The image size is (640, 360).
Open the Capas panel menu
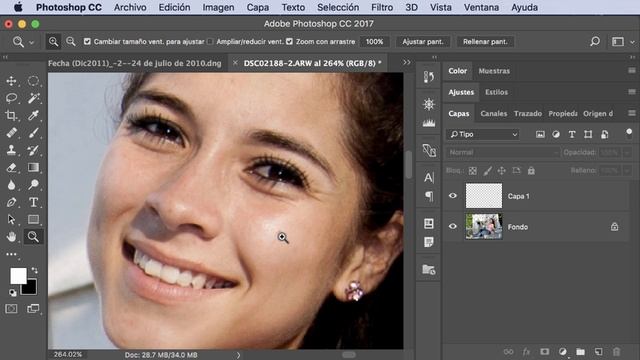632,113
